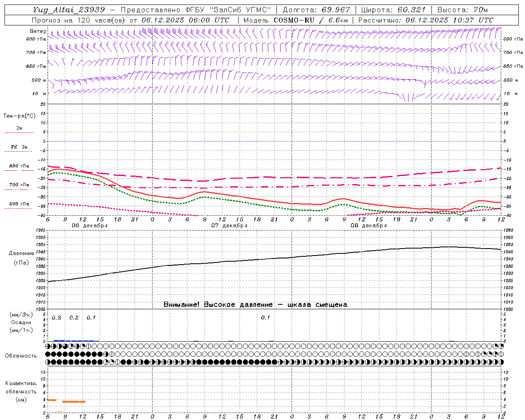Select the date label 07 декабря
Image resolution: width=525 pixels, height=420 pixels.
229,226
